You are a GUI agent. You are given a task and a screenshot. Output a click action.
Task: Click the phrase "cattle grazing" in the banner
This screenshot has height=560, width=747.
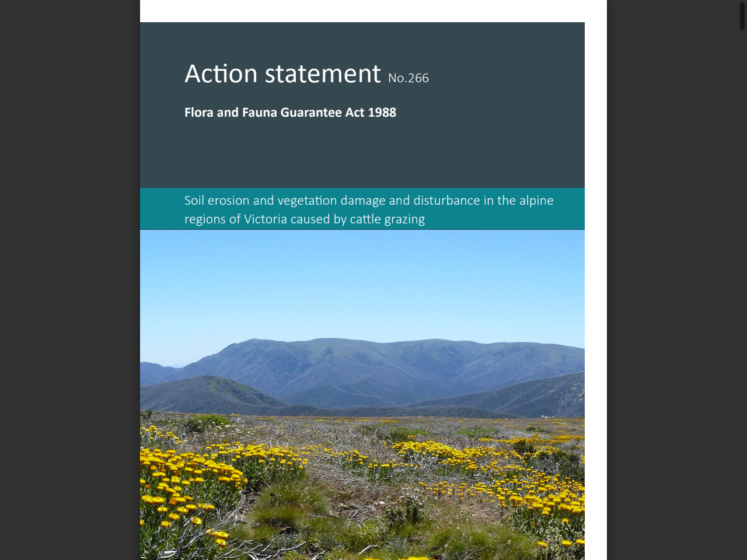point(387,219)
